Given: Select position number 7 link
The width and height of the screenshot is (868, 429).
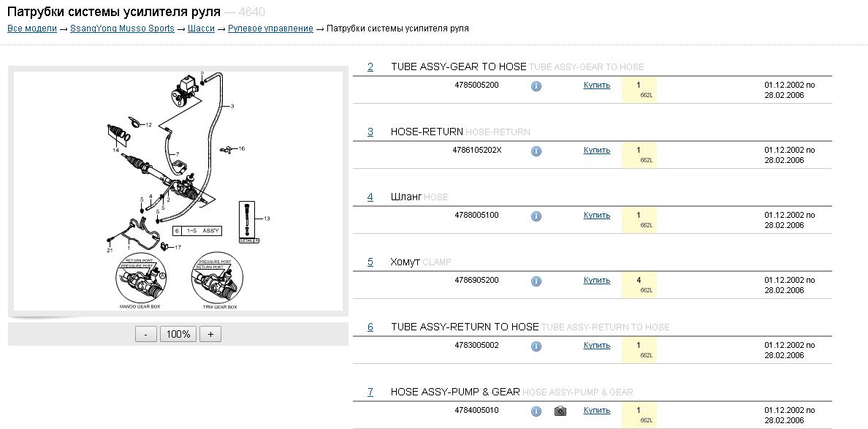Looking at the screenshot, I should [370, 392].
